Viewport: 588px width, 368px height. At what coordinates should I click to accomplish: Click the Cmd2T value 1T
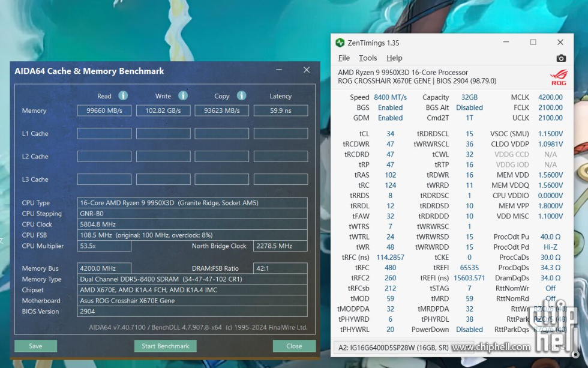(469, 118)
